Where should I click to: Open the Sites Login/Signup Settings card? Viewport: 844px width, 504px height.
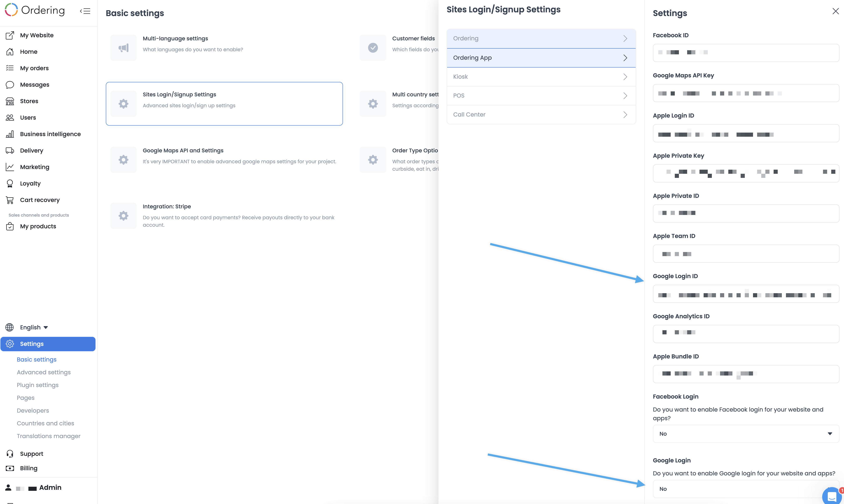click(x=224, y=104)
